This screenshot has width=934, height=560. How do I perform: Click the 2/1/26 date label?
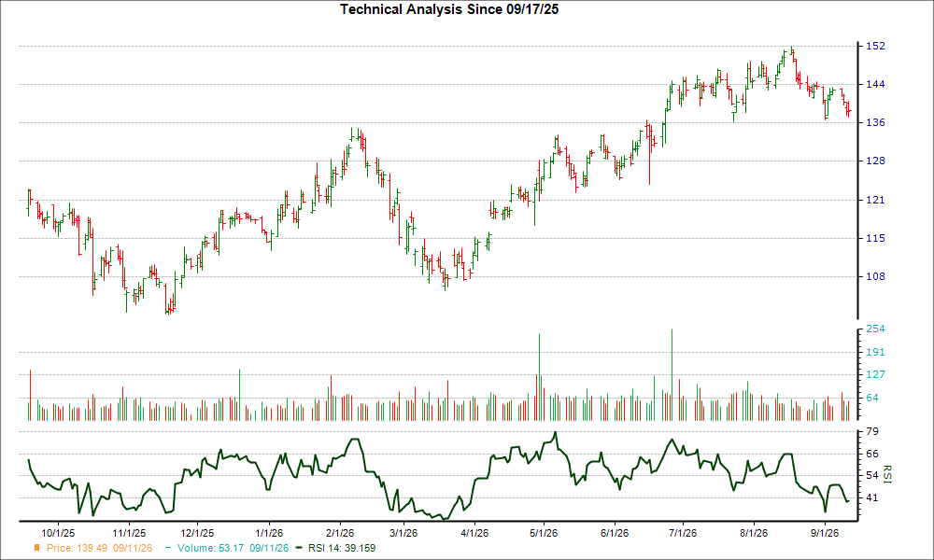coord(340,533)
